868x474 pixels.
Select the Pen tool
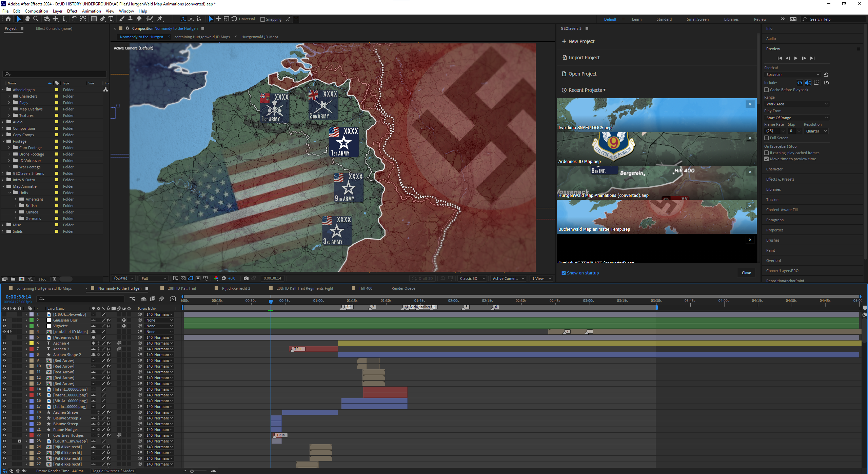pos(102,19)
